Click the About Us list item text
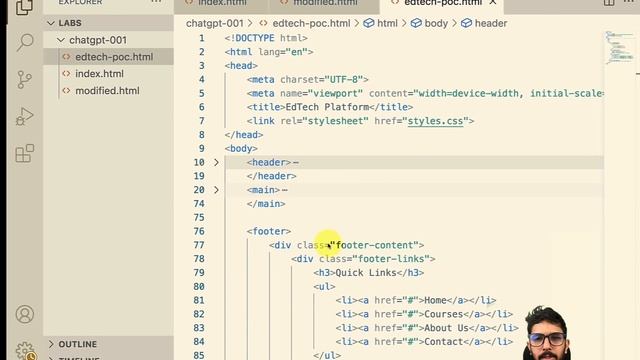This screenshot has height=360, width=640. point(446,328)
